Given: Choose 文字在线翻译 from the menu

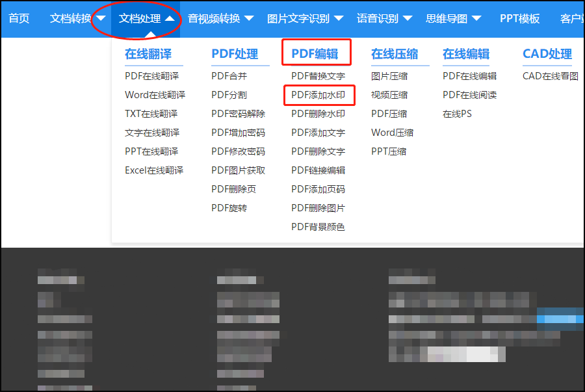Looking at the screenshot, I should (152, 133).
